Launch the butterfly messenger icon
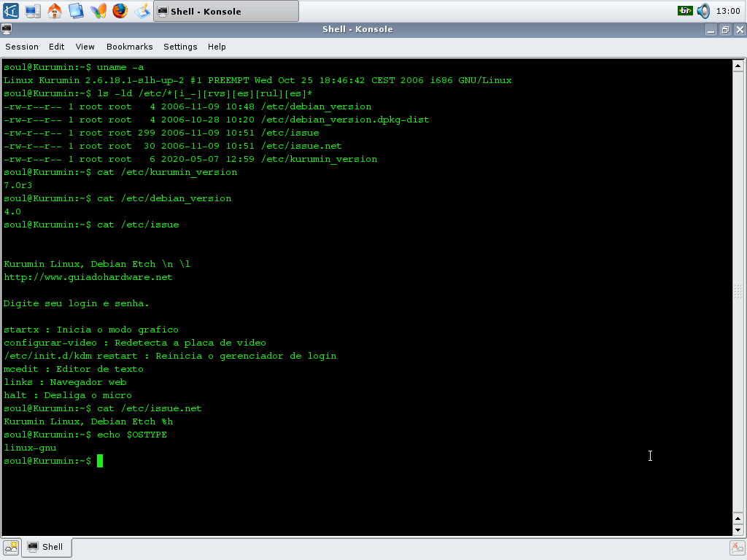Viewport: 747px width, 560px height. pos(98,10)
